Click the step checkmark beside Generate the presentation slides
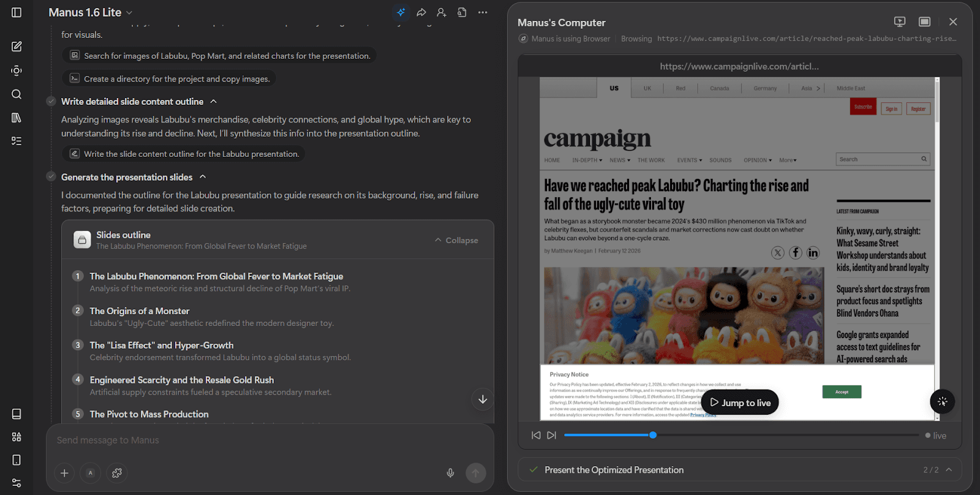Viewport: 980px width, 495px height. [51, 176]
